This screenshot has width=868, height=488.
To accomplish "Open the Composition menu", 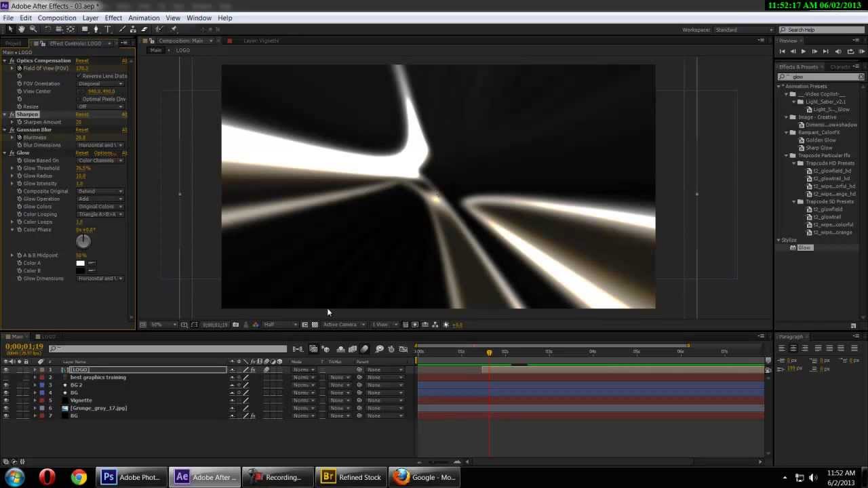I will coord(57,18).
